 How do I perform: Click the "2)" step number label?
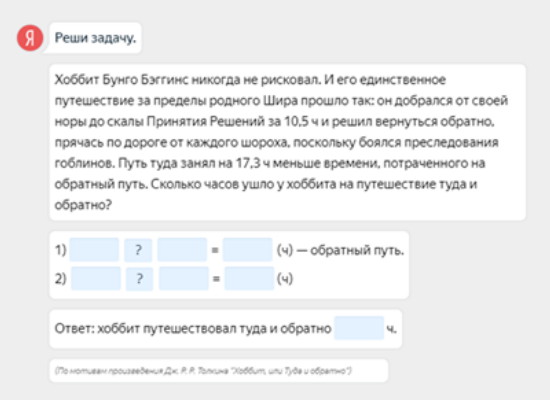pos(60,279)
